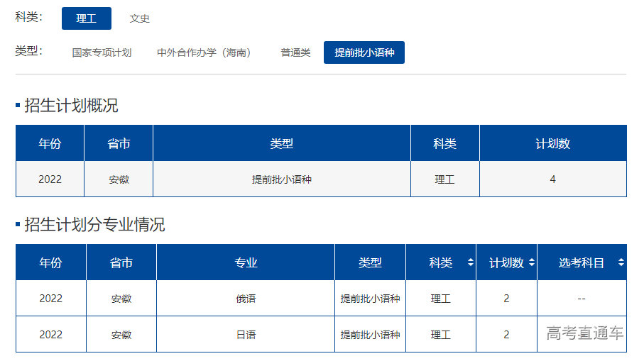Screen dimensions: 644x361
Task: Click the plan count 2 in the 俄语 row
Action: click(506, 299)
